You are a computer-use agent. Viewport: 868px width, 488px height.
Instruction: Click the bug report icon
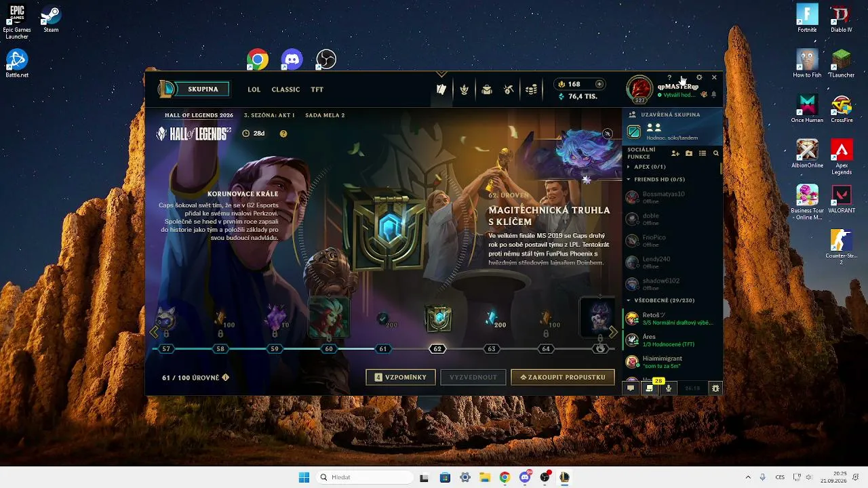(x=715, y=388)
